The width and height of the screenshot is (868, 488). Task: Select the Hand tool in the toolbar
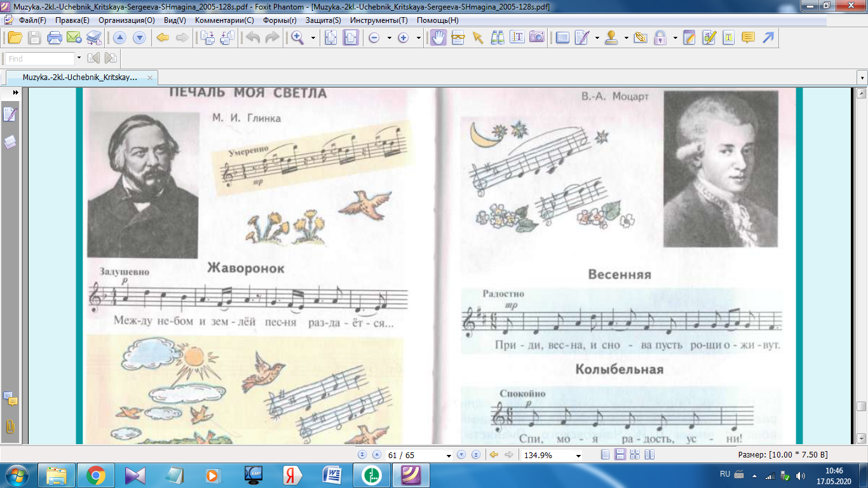point(438,37)
